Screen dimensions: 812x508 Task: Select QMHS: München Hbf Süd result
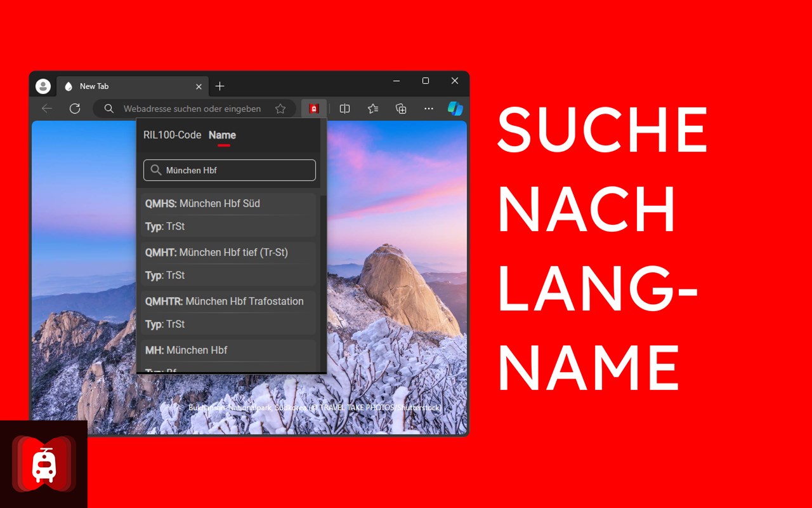point(228,215)
